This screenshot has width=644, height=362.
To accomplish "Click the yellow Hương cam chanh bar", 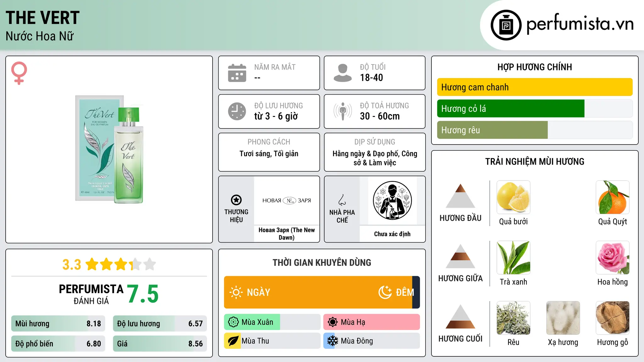I will [x=535, y=87].
